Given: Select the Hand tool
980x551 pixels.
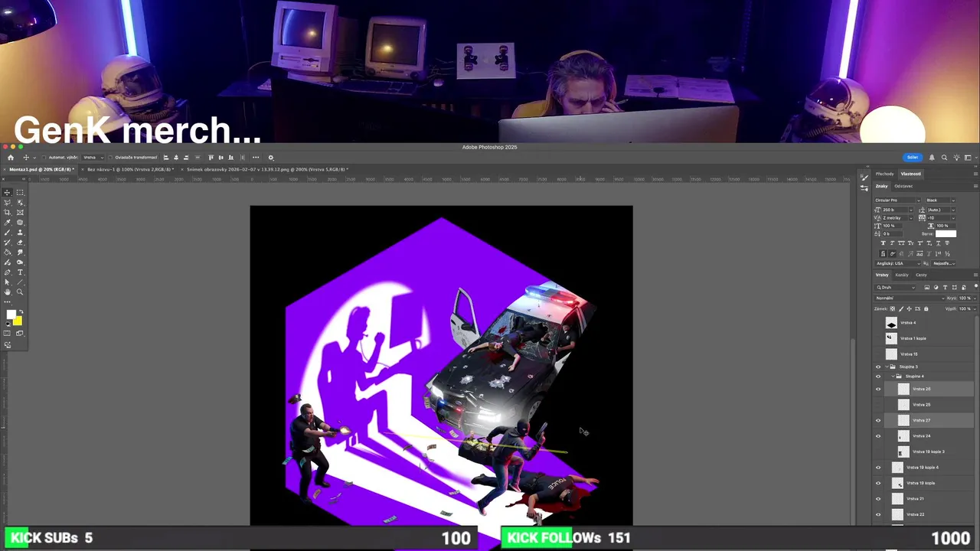Looking at the screenshot, I should pos(7,292).
